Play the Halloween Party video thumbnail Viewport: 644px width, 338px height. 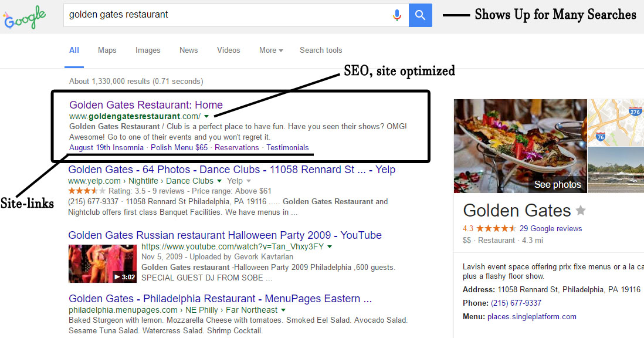(x=102, y=263)
